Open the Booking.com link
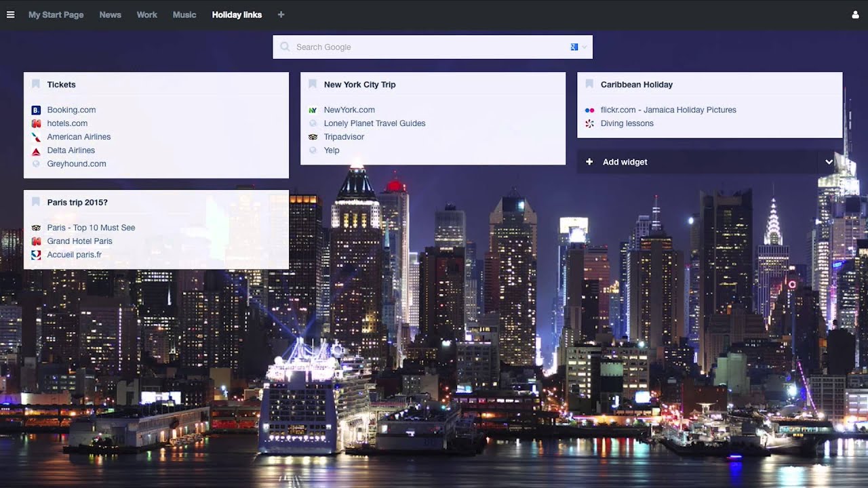 pos(71,110)
